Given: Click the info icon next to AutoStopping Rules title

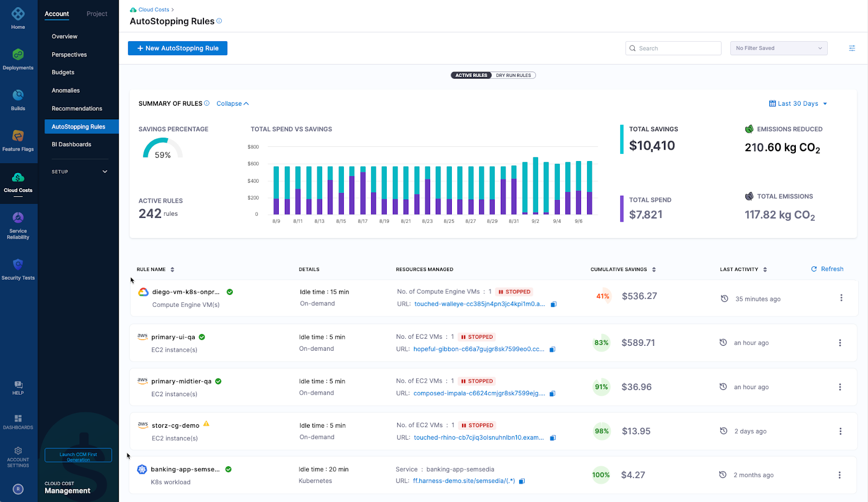Looking at the screenshot, I should coord(219,21).
